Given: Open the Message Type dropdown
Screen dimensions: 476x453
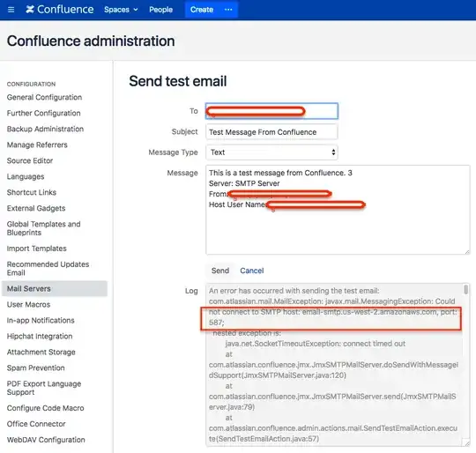Looking at the screenshot, I should point(271,152).
